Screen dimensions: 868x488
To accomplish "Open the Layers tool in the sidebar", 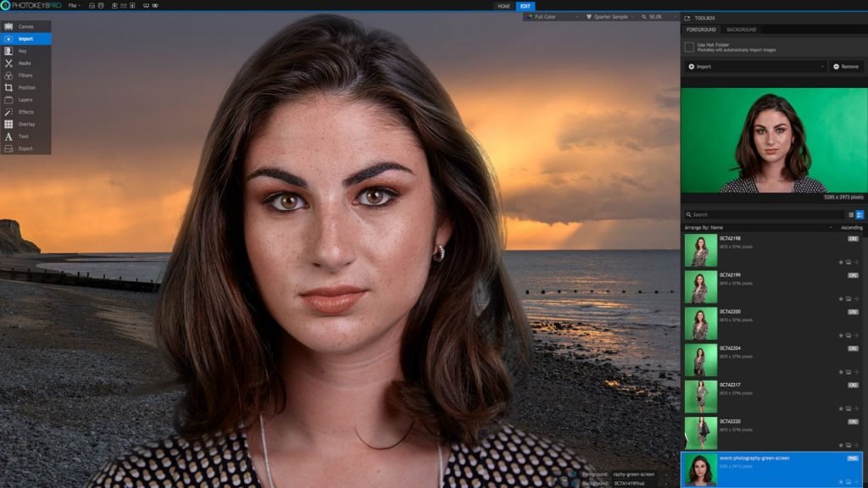I will (25, 100).
